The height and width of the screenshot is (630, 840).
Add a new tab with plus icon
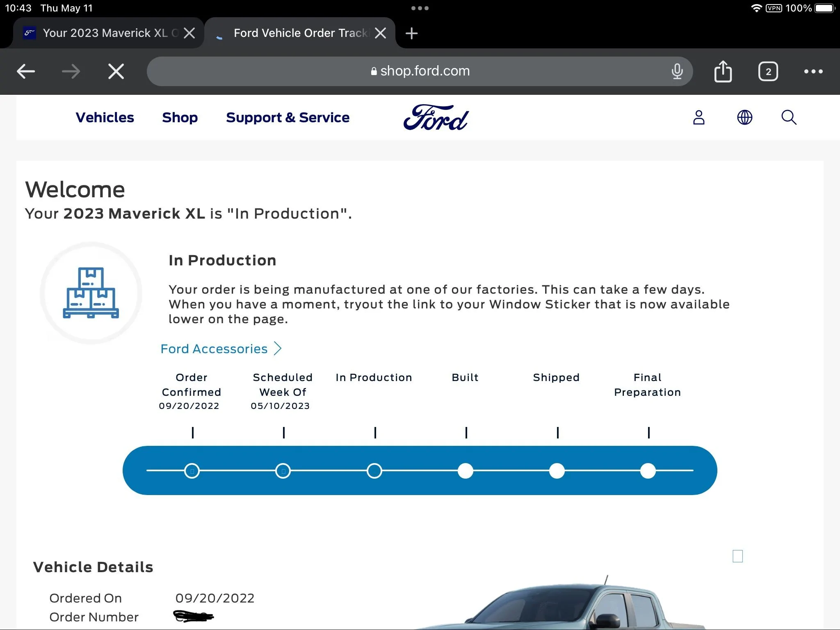pos(411,33)
